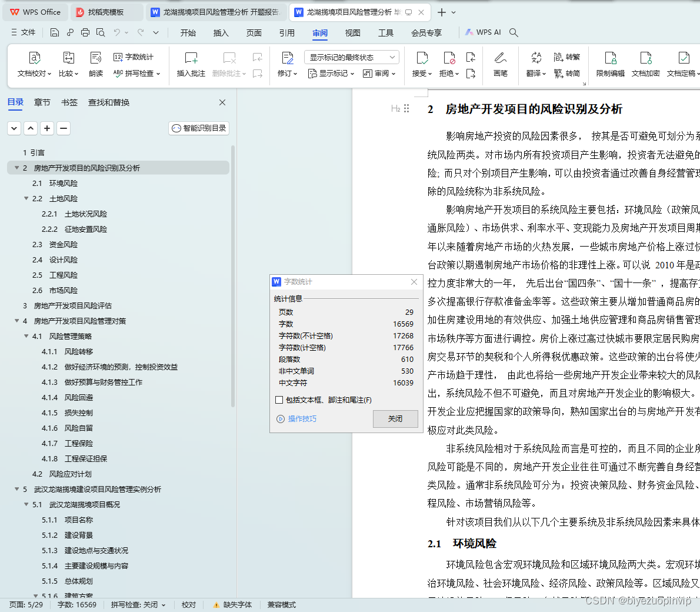The width and height of the screenshot is (700, 612).
Task: Convert text with 转简
Action: click(566, 73)
